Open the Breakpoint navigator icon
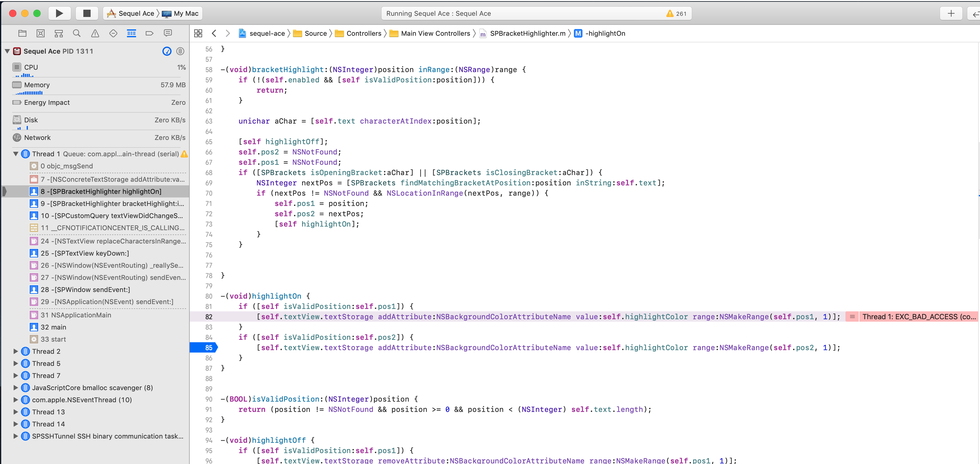This screenshot has height=464, width=980. 149,34
